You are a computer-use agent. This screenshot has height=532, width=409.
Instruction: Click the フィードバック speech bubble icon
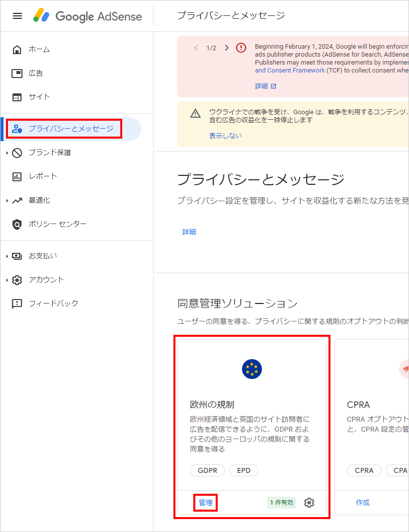click(x=17, y=304)
